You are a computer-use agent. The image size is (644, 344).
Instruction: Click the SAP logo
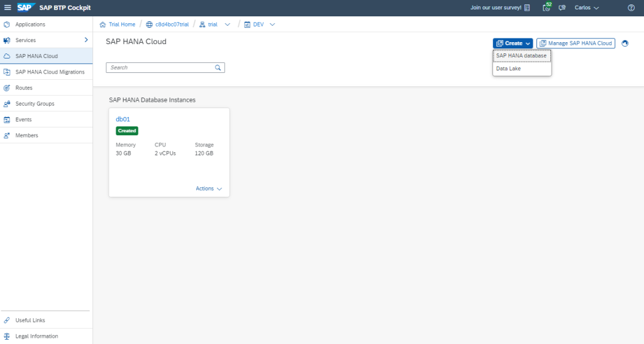[x=26, y=8]
